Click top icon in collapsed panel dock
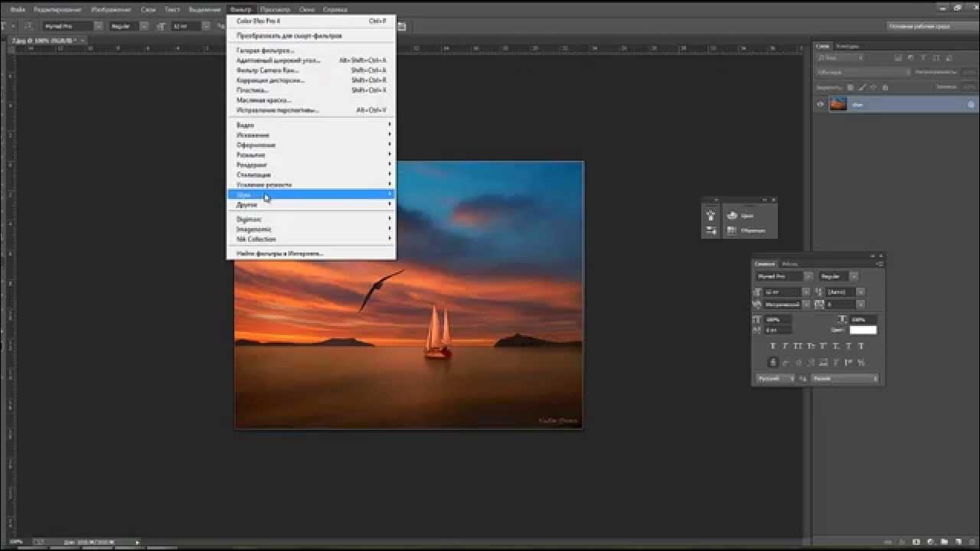 click(x=711, y=216)
